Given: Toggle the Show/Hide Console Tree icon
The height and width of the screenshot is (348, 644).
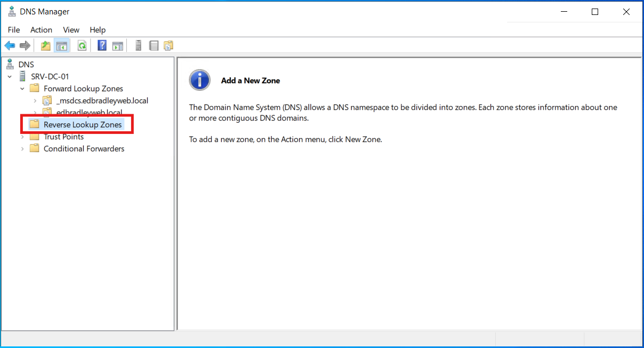Looking at the screenshot, I should pyautogui.click(x=61, y=45).
